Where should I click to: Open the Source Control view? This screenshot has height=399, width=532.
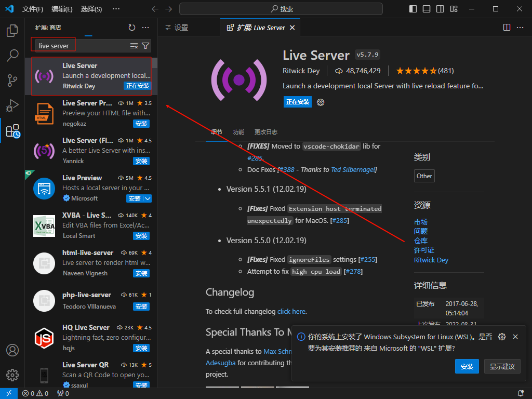click(12, 81)
